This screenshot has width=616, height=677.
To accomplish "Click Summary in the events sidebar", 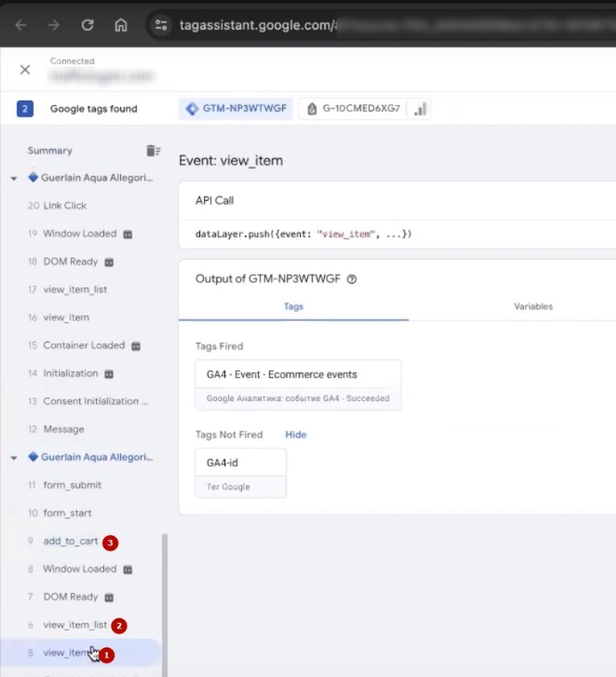I will [x=50, y=151].
